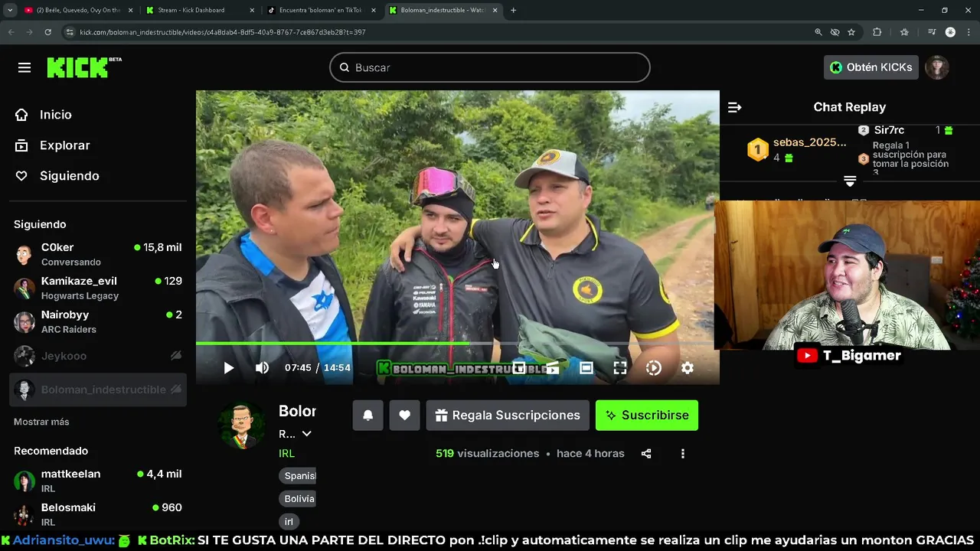Click Inicio navigation link
Image resolution: width=980 pixels, height=551 pixels.
tap(56, 115)
